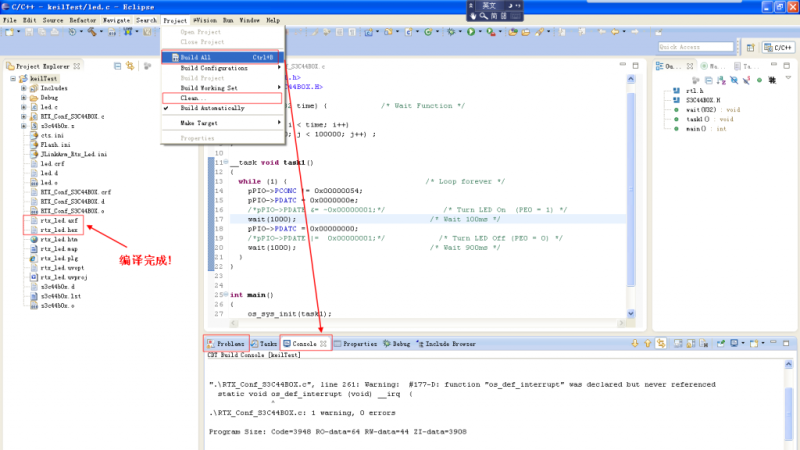Image resolution: width=800 pixels, height=450 pixels.
Task: Click the Run button in the toolbar
Action: tap(471, 32)
